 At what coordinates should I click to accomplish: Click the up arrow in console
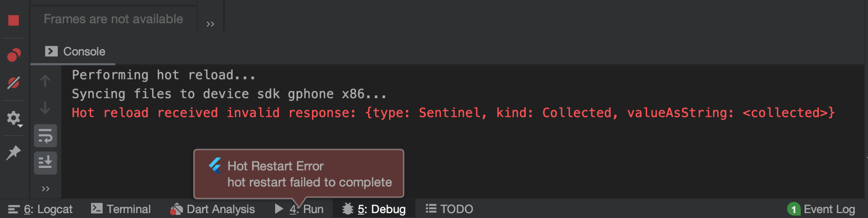tap(45, 81)
